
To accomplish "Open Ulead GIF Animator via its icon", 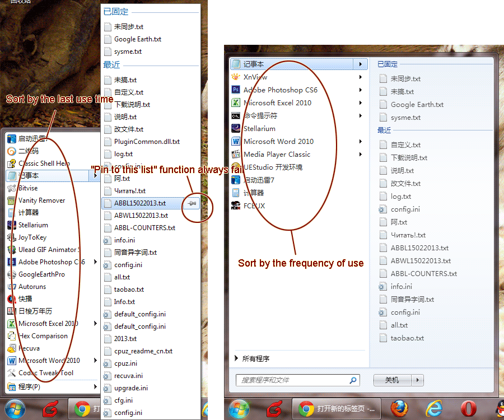I will coord(12,250).
